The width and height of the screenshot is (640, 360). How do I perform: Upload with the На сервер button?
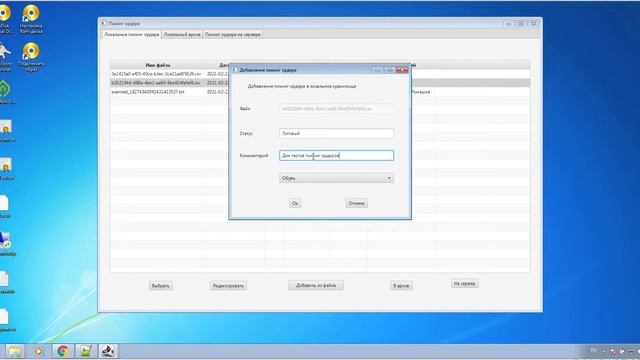pyautogui.click(x=464, y=284)
